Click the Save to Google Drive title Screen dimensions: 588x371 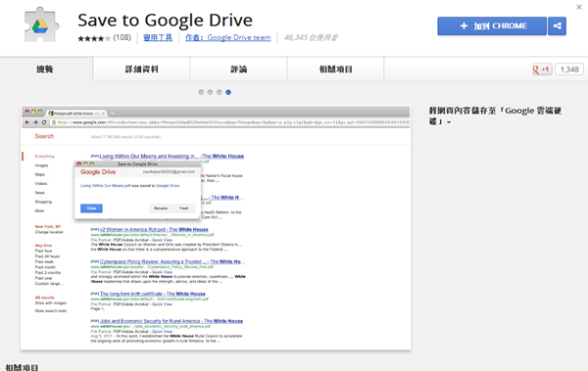pyautogui.click(x=165, y=21)
